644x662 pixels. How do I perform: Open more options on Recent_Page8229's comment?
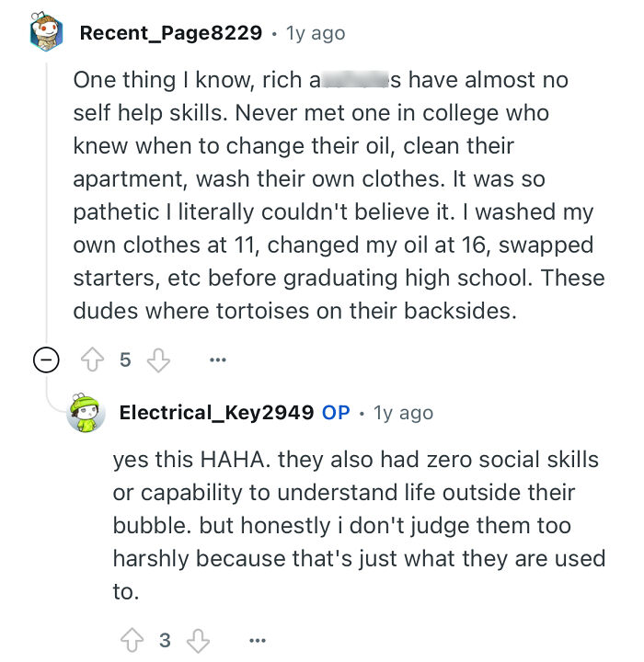(217, 360)
